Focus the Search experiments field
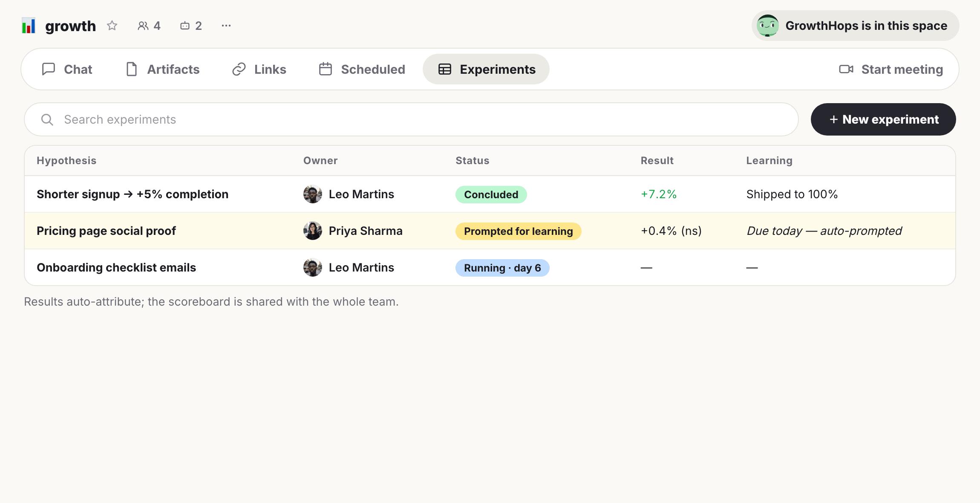This screenshot has width=980, height=503. point(411,119)
